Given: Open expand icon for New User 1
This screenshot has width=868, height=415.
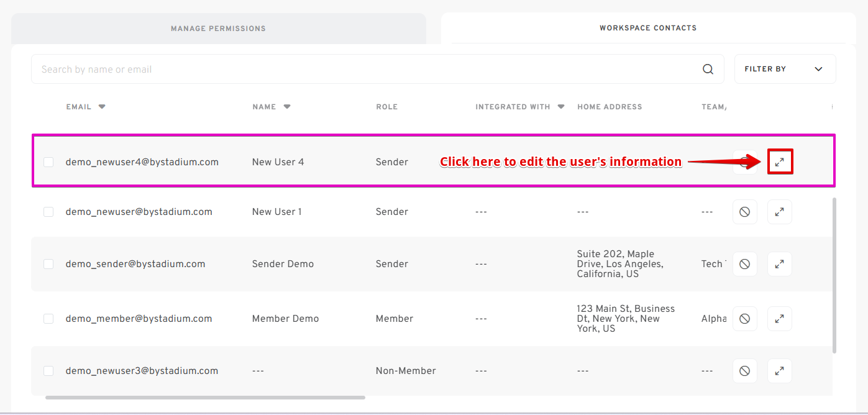Looking at the screenshot, I should pyautogui.click(x=779, y=212).
